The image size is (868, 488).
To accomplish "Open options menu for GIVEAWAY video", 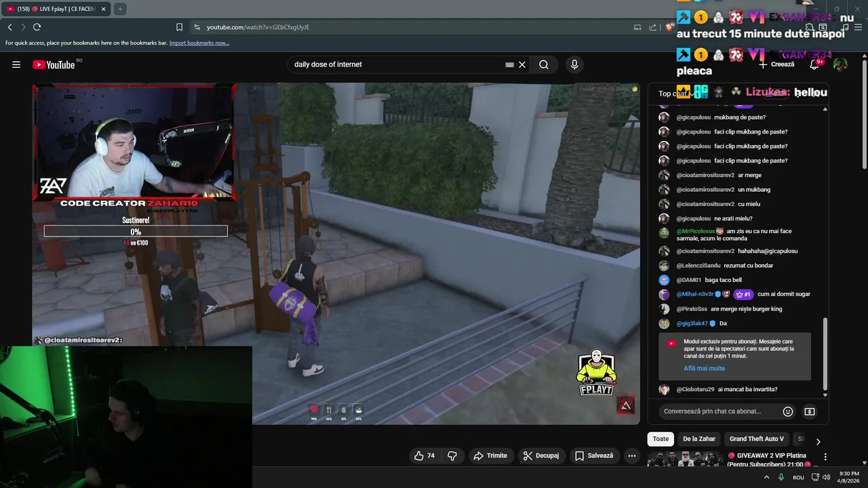I will 825,458.
